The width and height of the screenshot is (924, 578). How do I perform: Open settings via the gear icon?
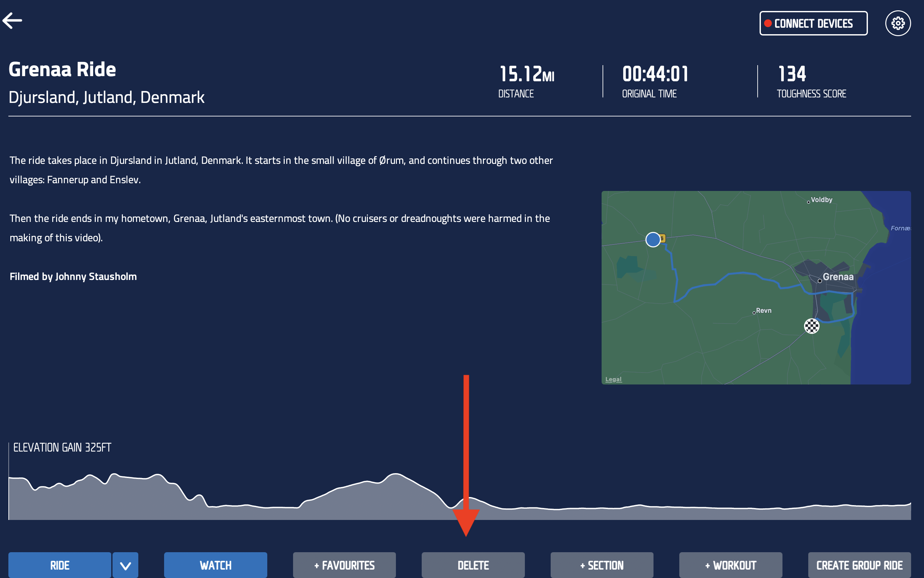pos(898,23)
